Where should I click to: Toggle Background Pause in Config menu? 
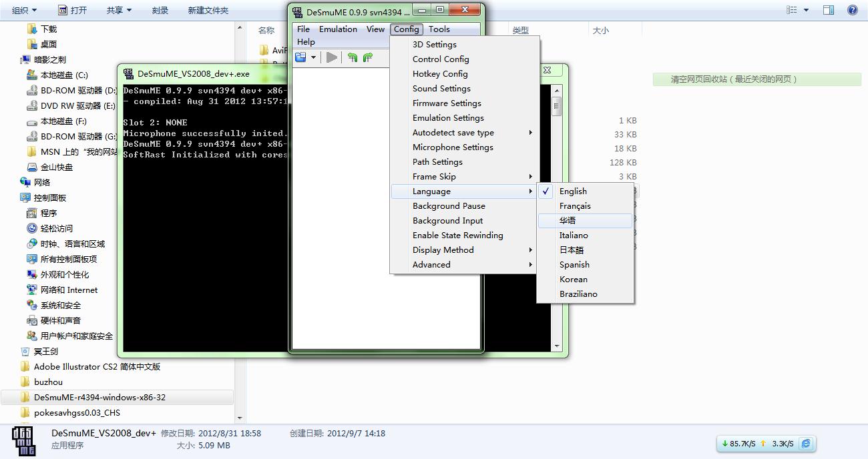coord(465,206)
